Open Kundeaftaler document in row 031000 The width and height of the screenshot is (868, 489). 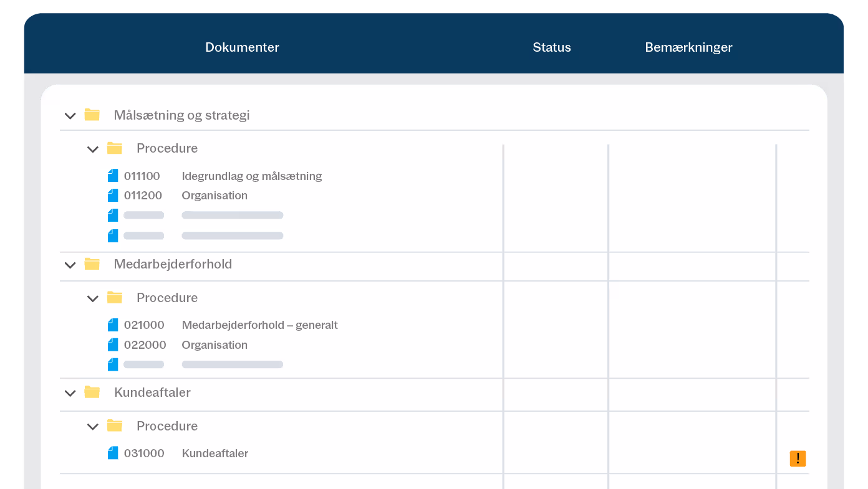(x=215, y=453)
